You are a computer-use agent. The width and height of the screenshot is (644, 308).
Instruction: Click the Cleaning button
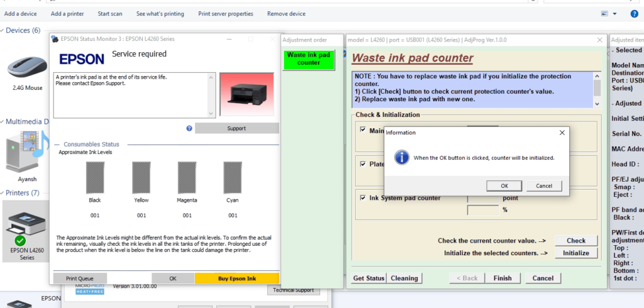(x=404, y=278)
